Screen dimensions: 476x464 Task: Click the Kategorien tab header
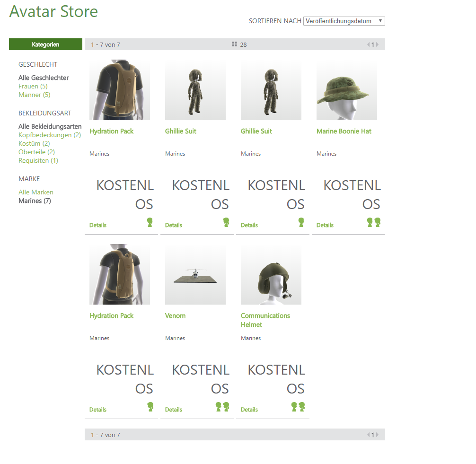coord(45,44)
